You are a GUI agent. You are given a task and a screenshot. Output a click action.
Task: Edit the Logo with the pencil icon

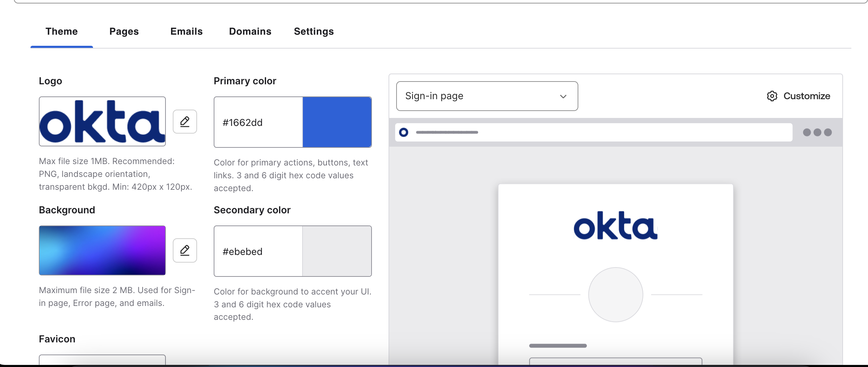click(x=185, y=122)
